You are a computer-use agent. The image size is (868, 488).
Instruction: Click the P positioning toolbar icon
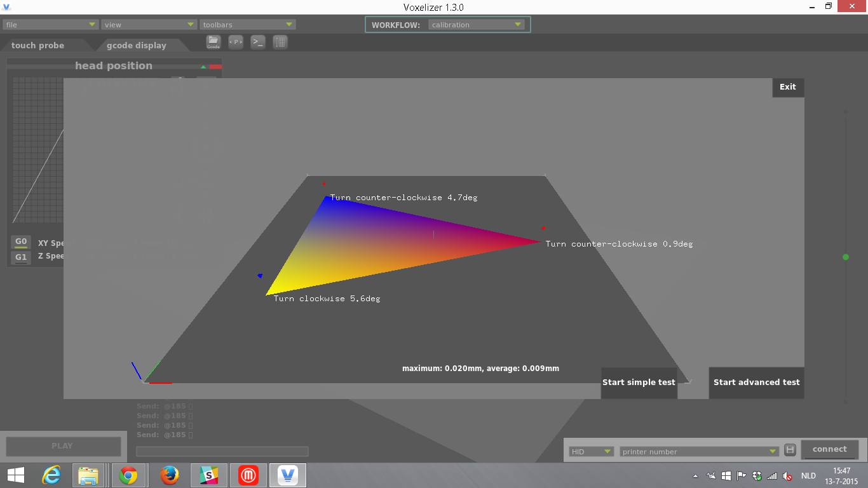tap(236, 43)
